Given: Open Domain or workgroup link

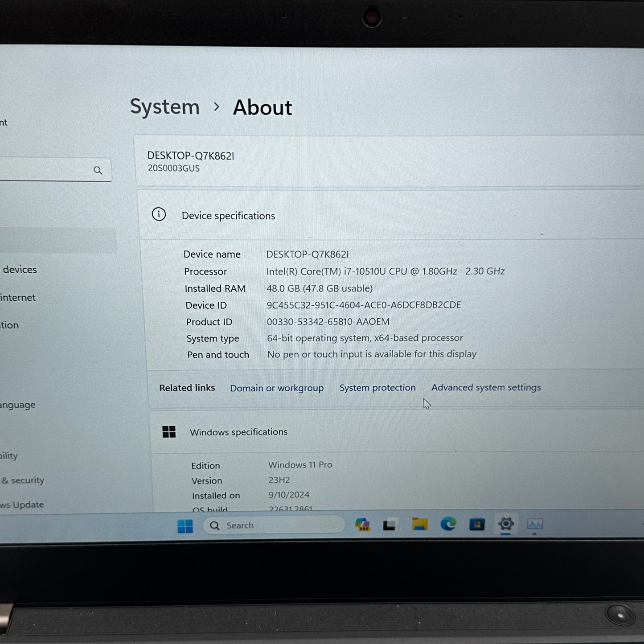Looking at the screenshot, I should 277,388.
